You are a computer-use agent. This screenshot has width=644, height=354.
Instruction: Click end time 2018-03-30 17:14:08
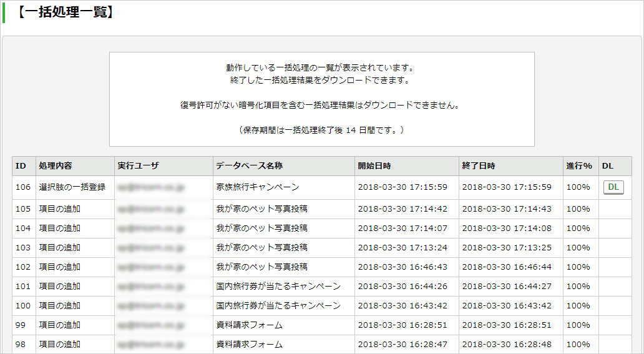pos(507,228)
